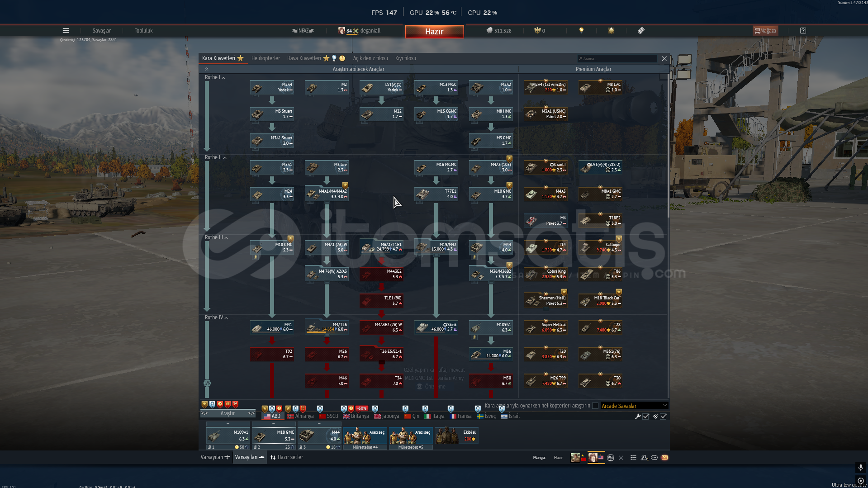The height and width of the screenshot is (488, 868).
Task: Click the Araştır research button
Action: click(x=228, y=413)
